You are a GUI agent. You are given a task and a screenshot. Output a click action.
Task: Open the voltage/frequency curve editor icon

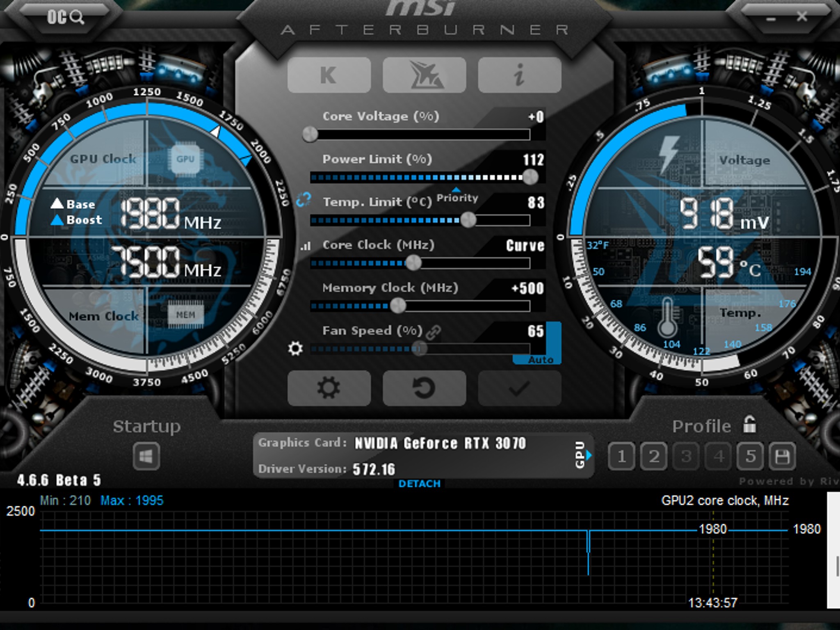[x=305, y=246]
